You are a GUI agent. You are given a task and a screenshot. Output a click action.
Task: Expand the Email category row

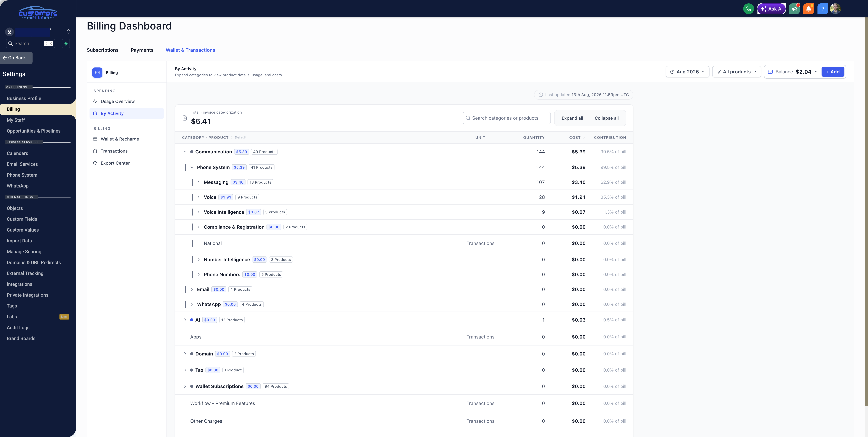pyautogui.click(x=192, y=289)
